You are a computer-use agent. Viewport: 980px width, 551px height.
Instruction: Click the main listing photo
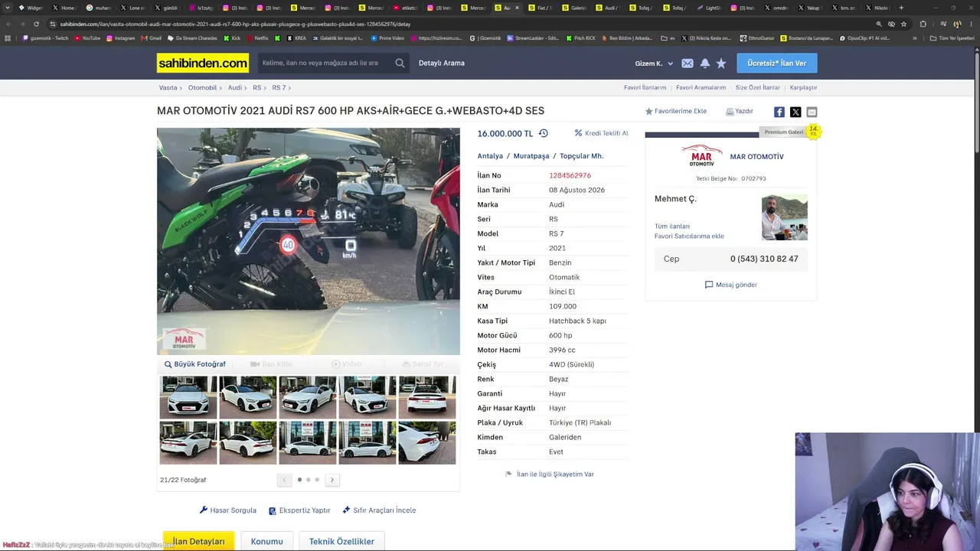pos(309,241)
